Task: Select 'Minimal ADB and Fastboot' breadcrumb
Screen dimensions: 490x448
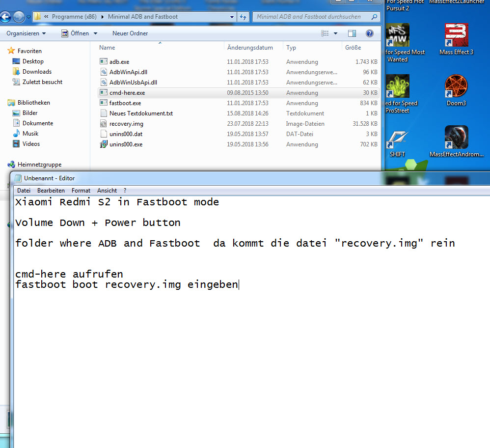Action: pos(142,17)
